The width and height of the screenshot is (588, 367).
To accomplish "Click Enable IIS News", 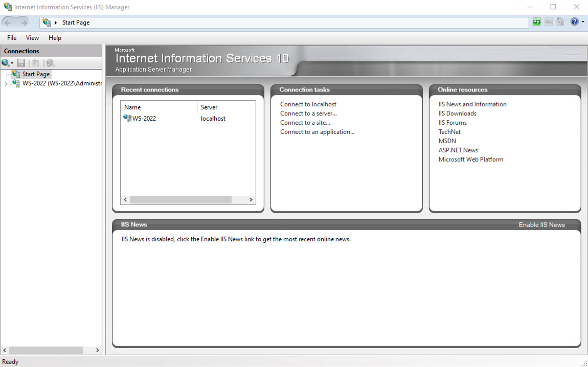I will pos(542,224).
